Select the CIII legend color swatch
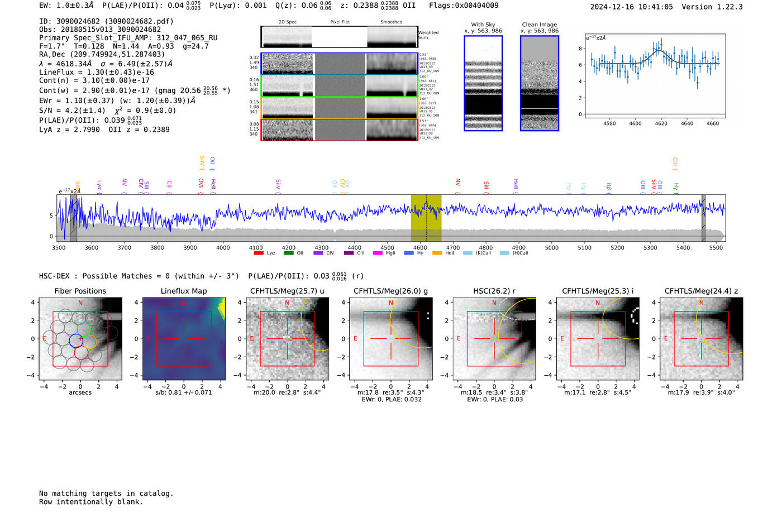This screenshot has width=782, height=532. point(349,253)
